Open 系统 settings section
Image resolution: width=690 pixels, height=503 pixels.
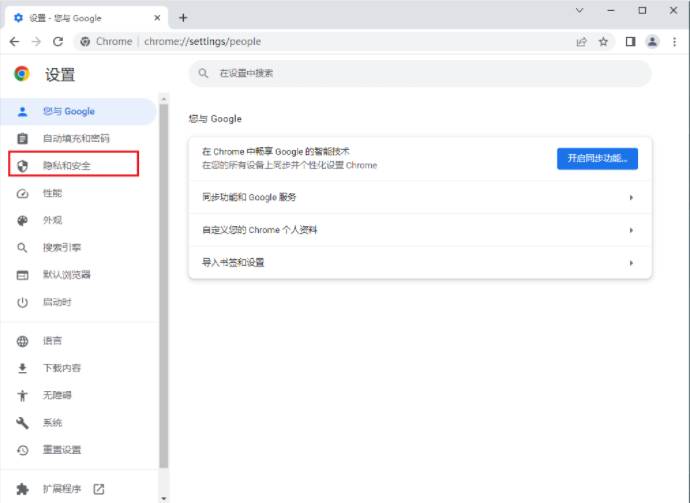[78, 423]
